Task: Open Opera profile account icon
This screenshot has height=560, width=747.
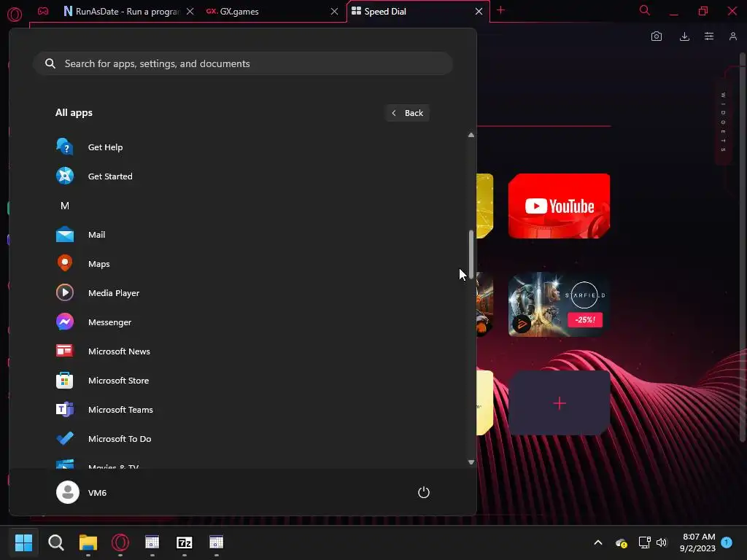Action: click(x=733, y=36)
